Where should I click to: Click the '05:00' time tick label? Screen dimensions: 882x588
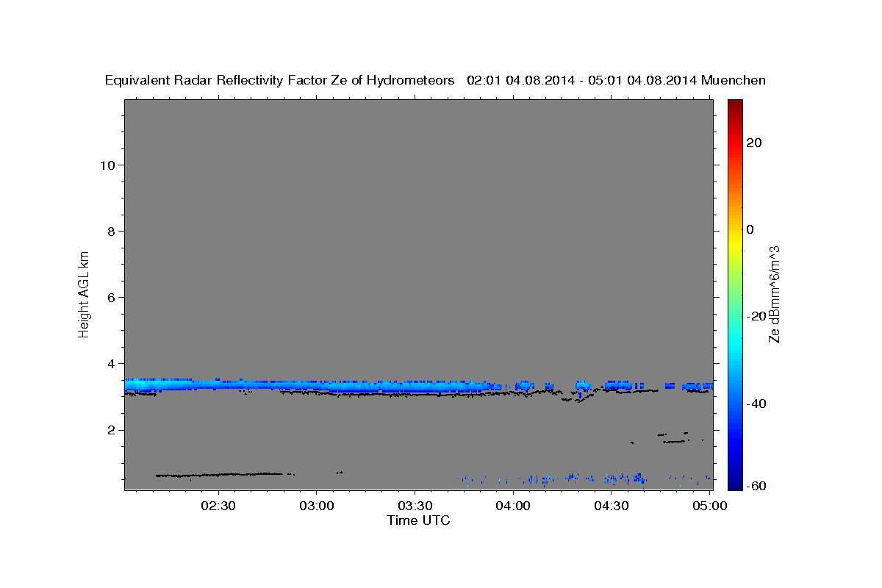click(x=709, y=506)
